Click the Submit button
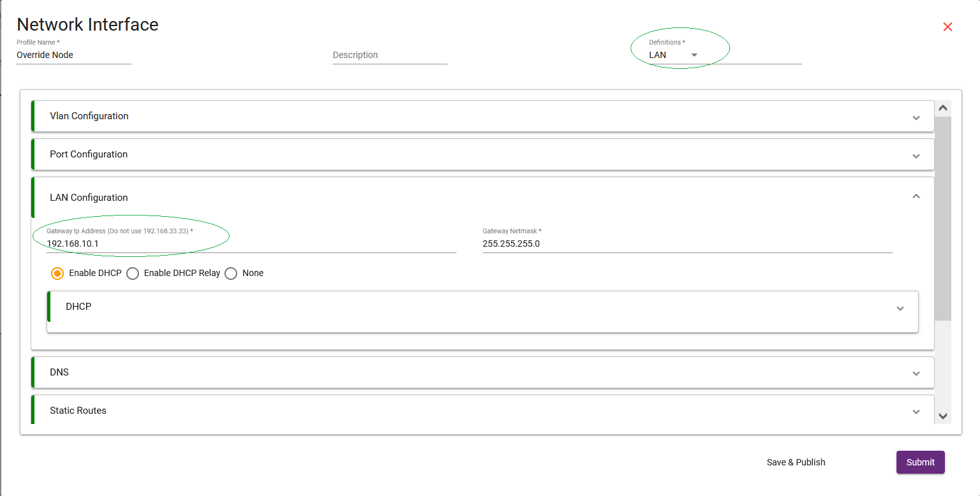This screenshot has height=496, width=980. click(921, 462)
